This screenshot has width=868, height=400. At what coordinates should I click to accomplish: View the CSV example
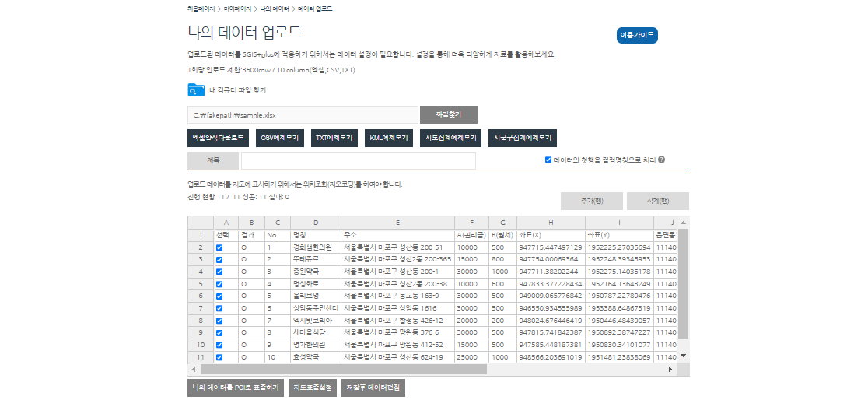[279, 138]
